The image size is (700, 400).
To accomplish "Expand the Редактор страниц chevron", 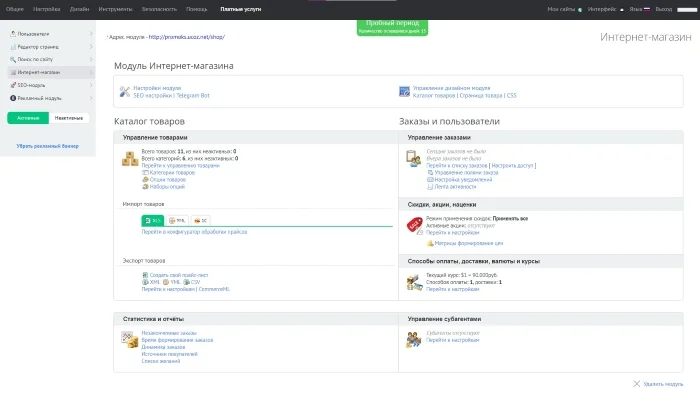I will (91, 47).
